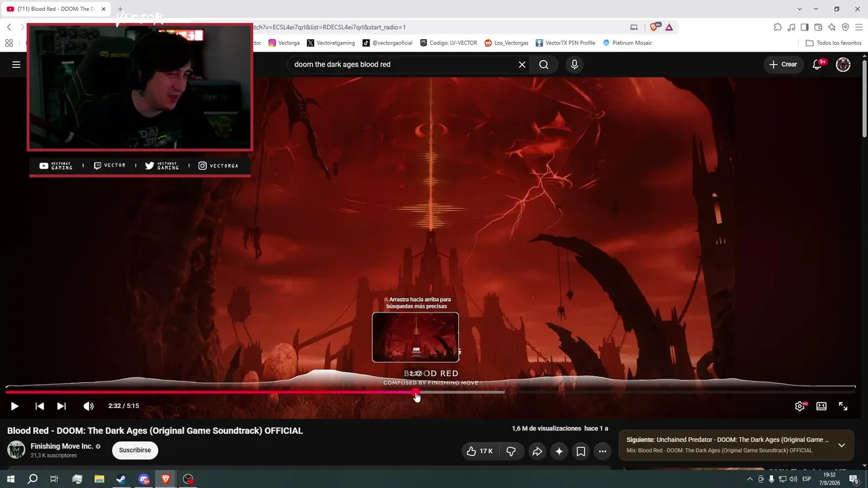Open a new browser tab

[120, 9]
